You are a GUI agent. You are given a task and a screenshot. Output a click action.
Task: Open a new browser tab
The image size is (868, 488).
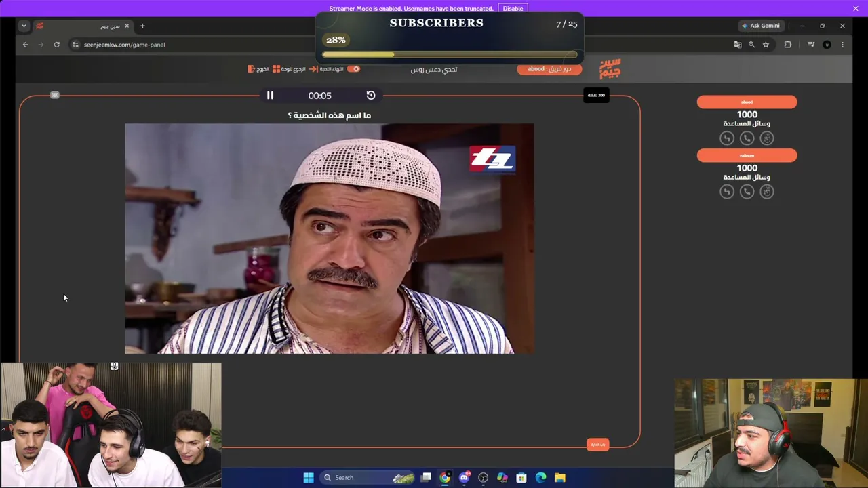coord(142,26)
